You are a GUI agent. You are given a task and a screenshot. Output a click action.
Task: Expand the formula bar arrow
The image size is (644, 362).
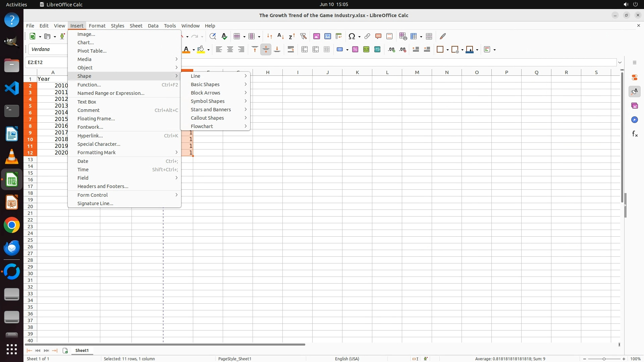[x=620, y=62]
